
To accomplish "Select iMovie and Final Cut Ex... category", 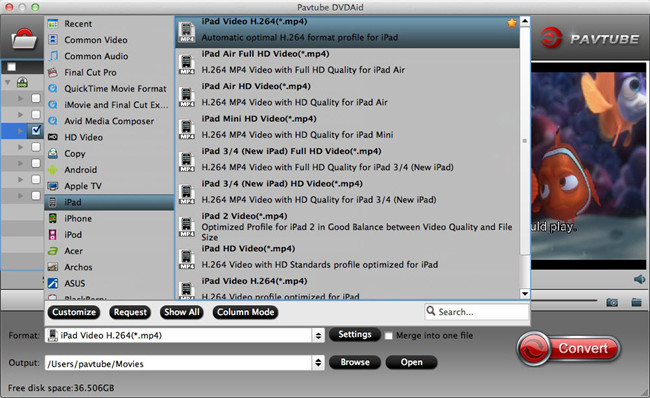I will tap(109, 104).
